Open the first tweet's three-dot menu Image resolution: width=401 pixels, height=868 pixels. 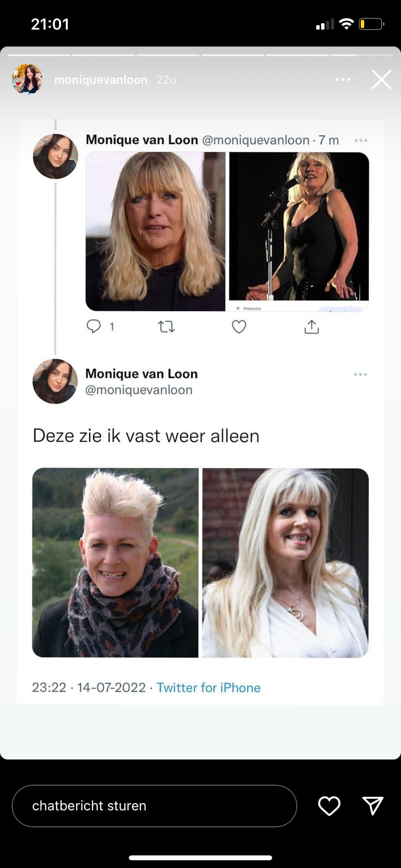[361, 140]
